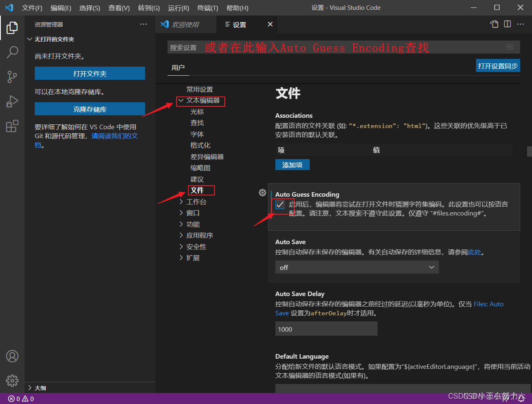Open the 帮助(H) menu
532x404 pixels.
(237, 8)
